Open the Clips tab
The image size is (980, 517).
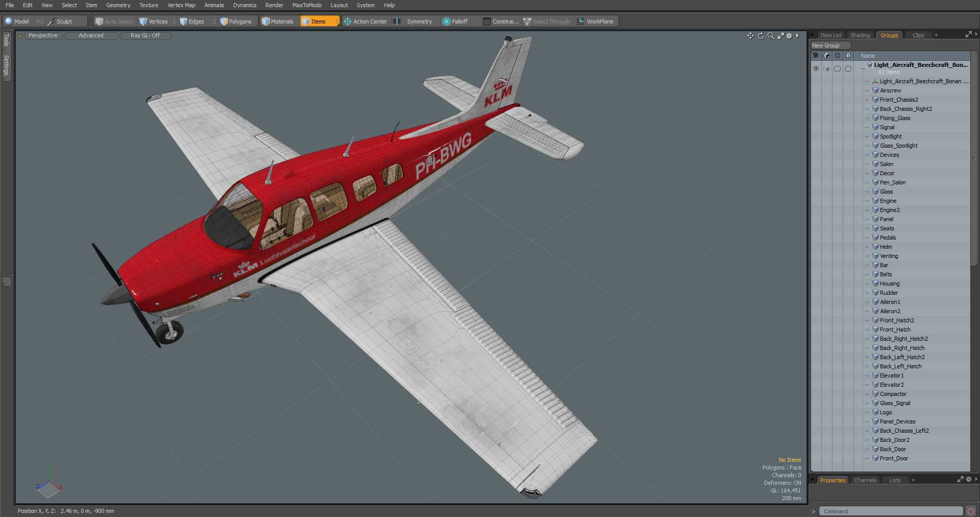[x=918, y=35]
